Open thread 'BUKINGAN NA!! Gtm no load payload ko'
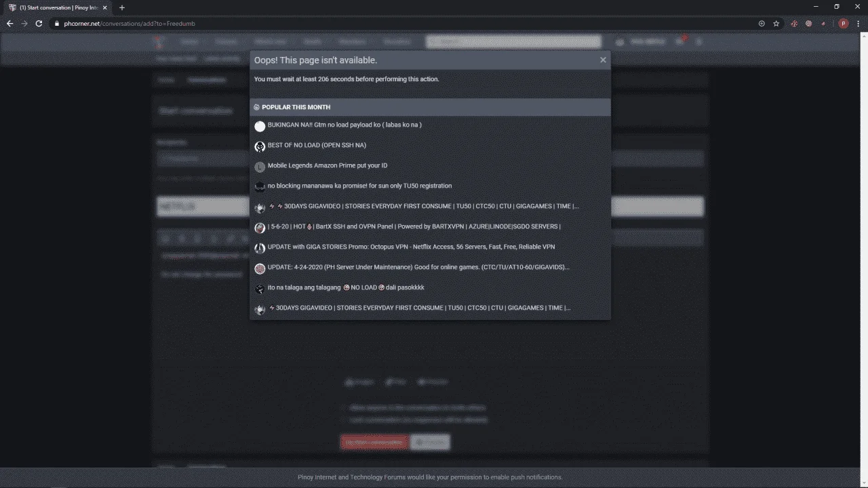 344,125
